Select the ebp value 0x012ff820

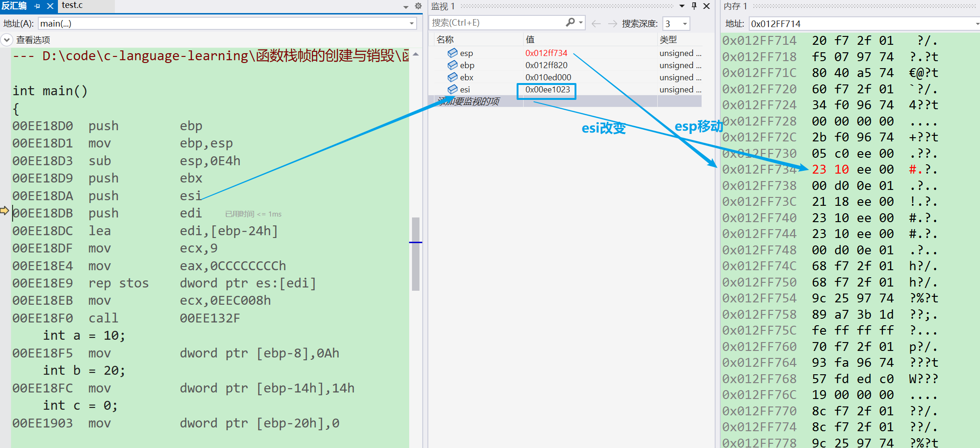(547, 65)
